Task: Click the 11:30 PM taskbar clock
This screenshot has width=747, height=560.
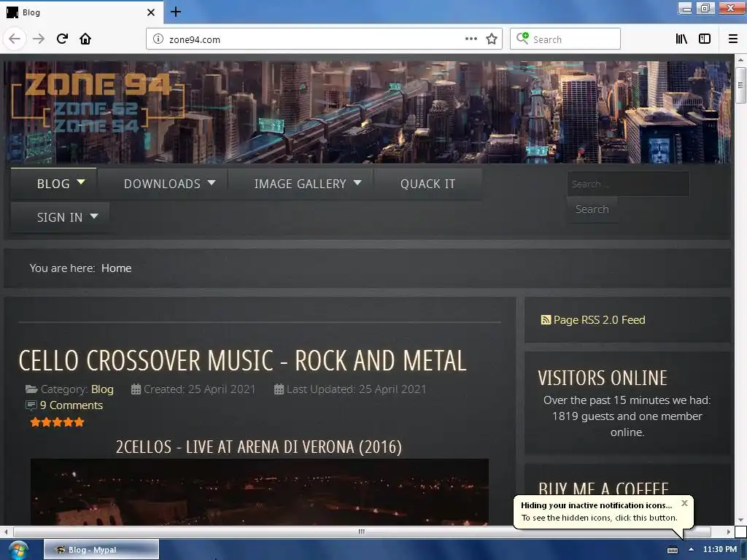Action: (x=720, y=549)
